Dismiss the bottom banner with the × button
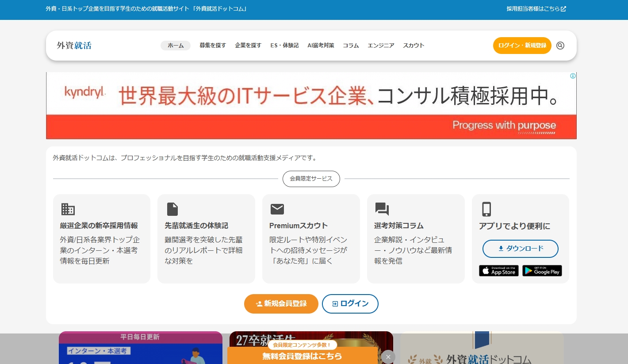Image resolution: width=628 pixels, height=364 pixels. coord(388,357)
